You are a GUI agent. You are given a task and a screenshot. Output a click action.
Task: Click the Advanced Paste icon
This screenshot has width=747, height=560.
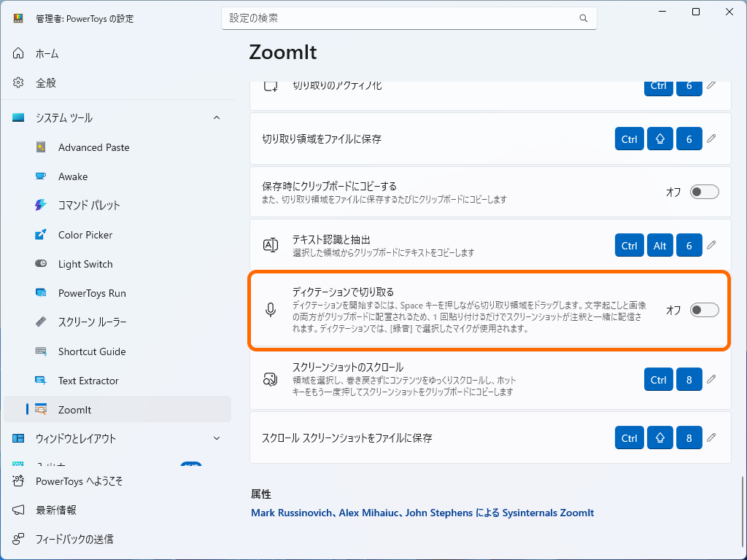point(41,147)
